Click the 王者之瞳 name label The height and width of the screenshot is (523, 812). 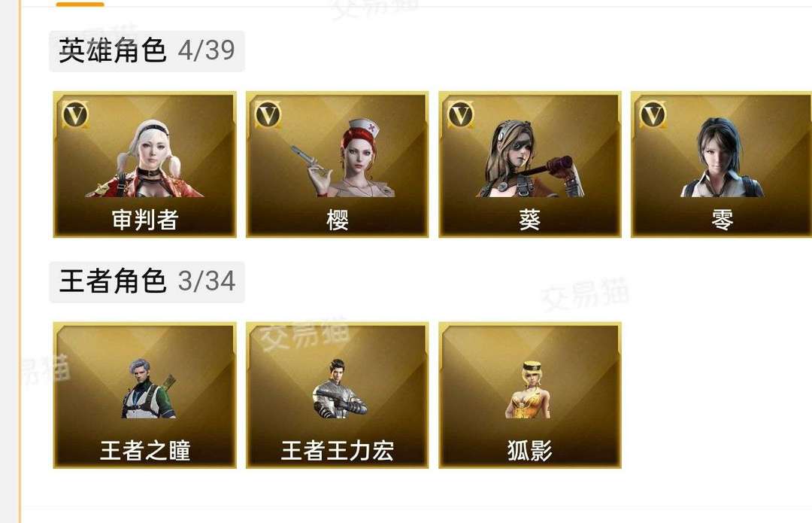click(145, 451)
